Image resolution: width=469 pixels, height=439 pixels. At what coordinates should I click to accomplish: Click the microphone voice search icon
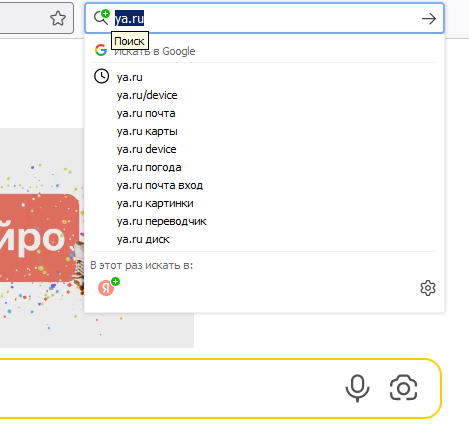coord(357,388)
